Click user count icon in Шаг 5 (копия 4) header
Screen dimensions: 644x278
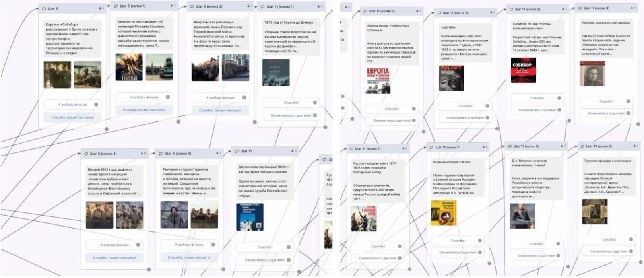[143, 154]
